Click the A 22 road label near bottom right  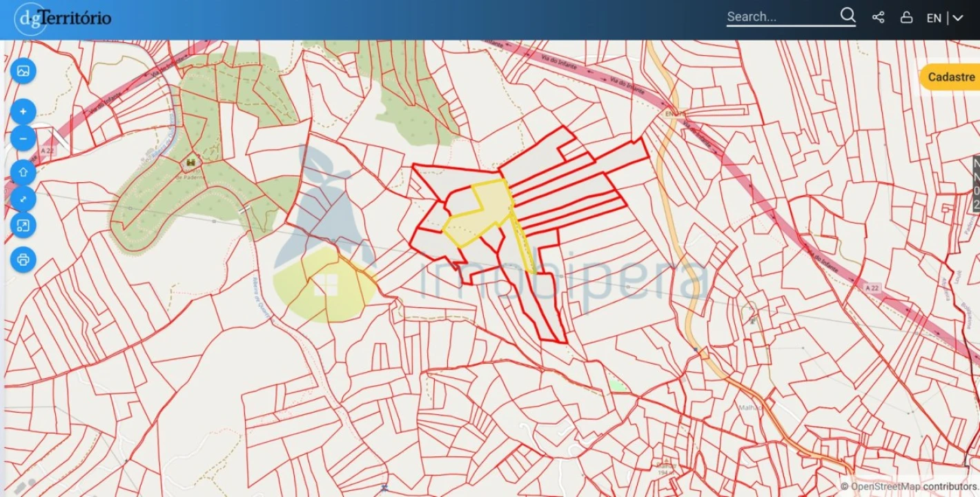point(874,286)
